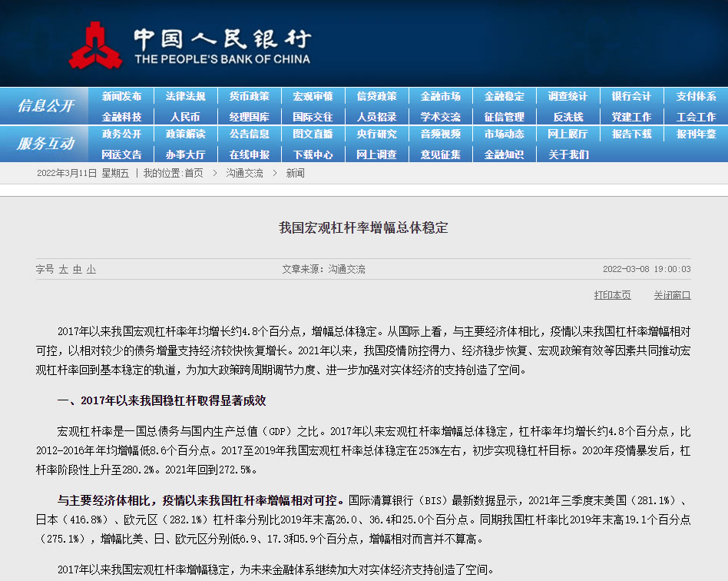
Task: Click bold text 与主要经济体相比
Action: click(x=104, y=500)
